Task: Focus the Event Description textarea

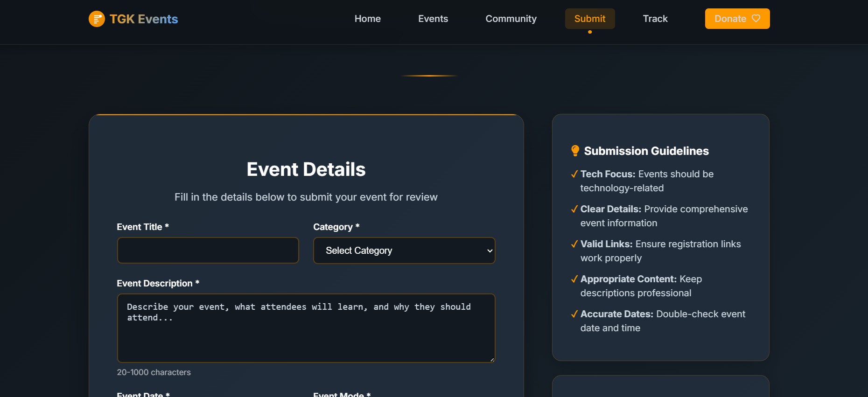Action: [306, 328]
